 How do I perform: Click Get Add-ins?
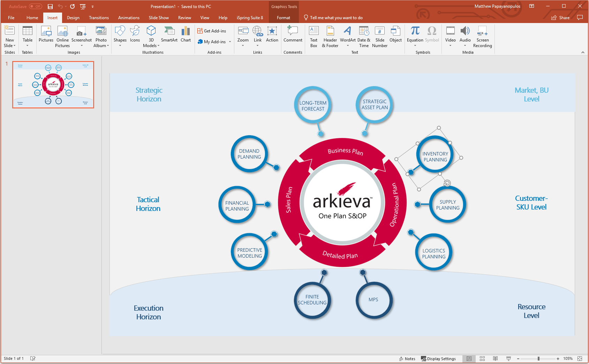(212, 31)
